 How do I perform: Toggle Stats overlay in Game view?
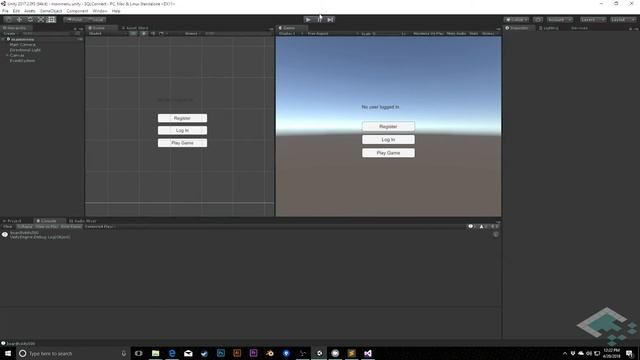(x=473, y=33)
